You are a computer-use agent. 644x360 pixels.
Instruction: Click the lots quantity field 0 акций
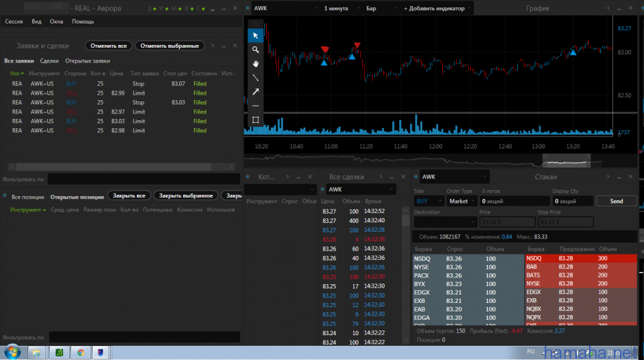[x=515, y=201]
